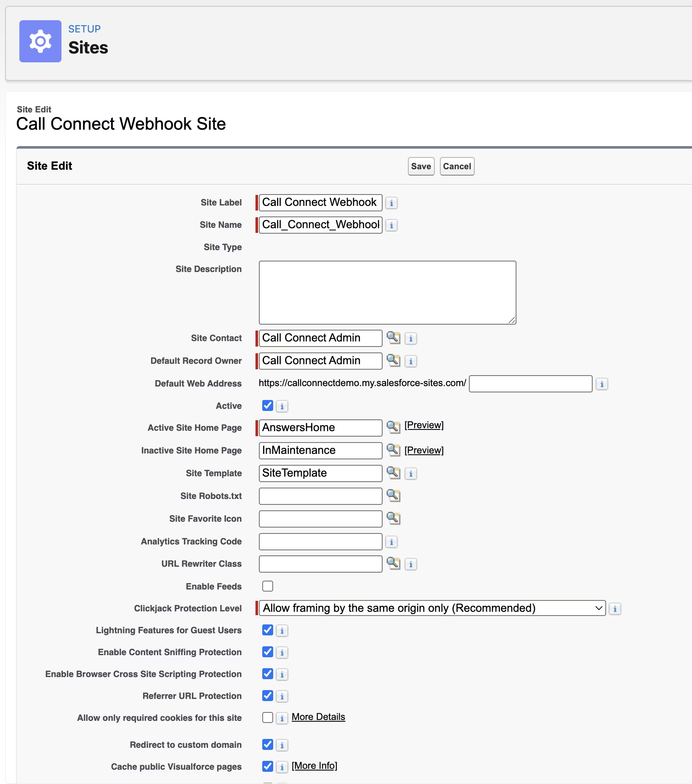Preview the Inactive Site Home Page

424,451
